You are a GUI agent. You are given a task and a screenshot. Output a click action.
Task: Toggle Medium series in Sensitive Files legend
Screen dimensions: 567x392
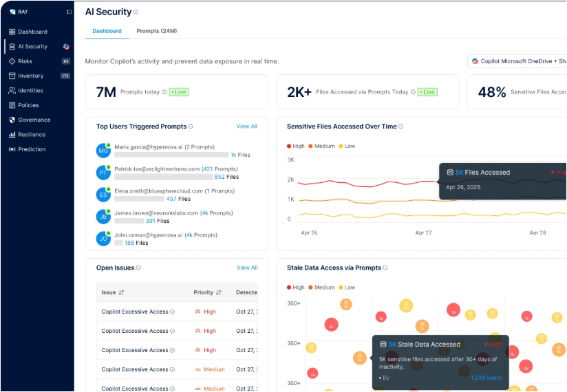tap(321, 146)
